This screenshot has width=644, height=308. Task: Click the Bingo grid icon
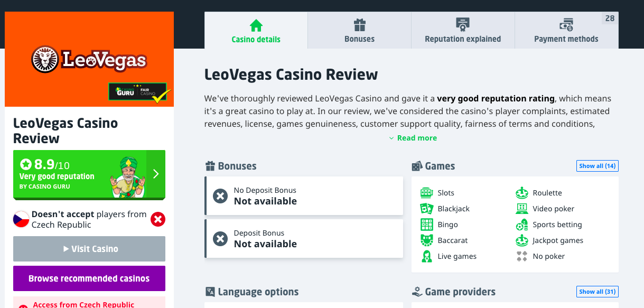click(x=426, y=225)
